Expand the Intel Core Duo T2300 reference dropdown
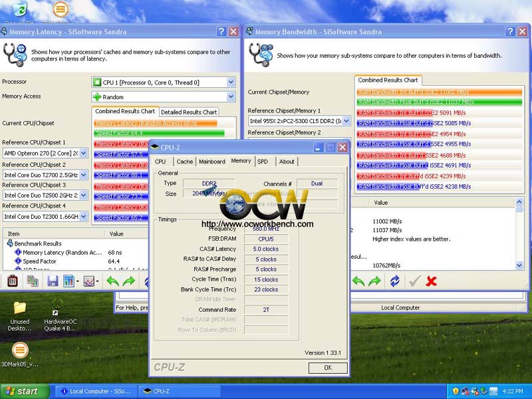Viewport: 532px width, 399px height. [45, 217]
